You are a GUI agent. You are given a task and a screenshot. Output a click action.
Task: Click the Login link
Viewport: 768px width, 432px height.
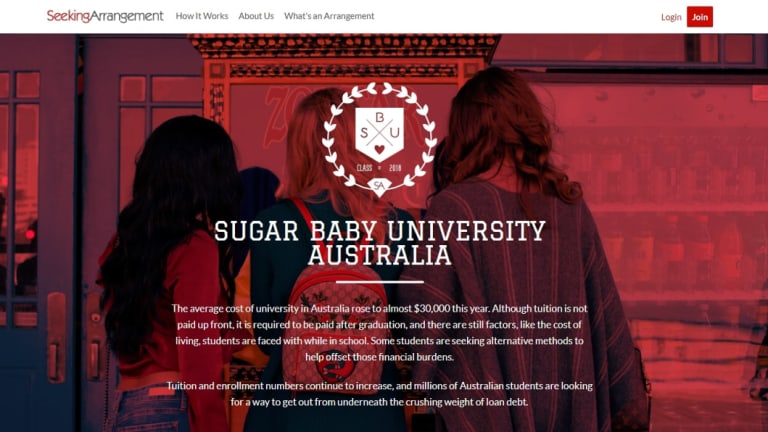(x=671, y=17)
